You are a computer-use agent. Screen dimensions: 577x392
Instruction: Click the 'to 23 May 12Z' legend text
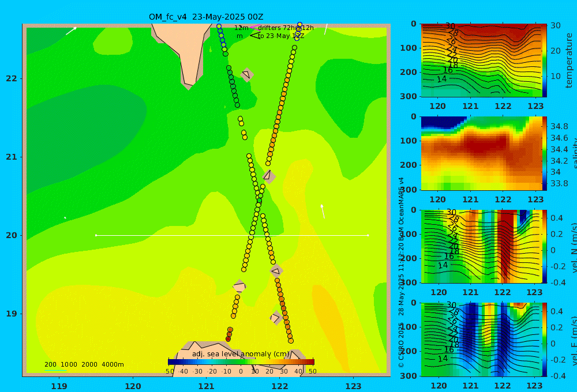click(x=281, y=36)
